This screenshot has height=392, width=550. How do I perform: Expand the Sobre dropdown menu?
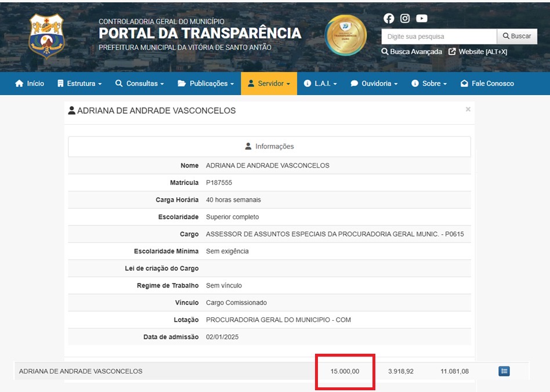(x=429, y=84)
